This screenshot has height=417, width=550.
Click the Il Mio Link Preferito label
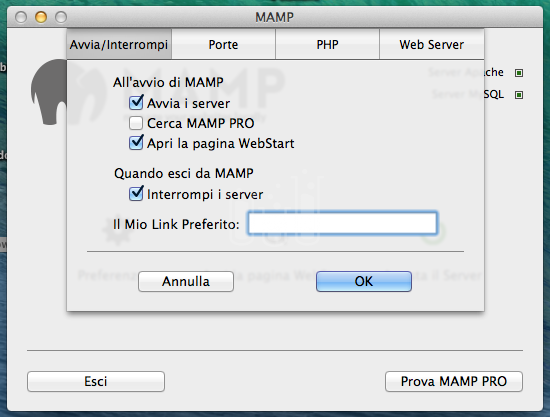click(x=176, y=224)
